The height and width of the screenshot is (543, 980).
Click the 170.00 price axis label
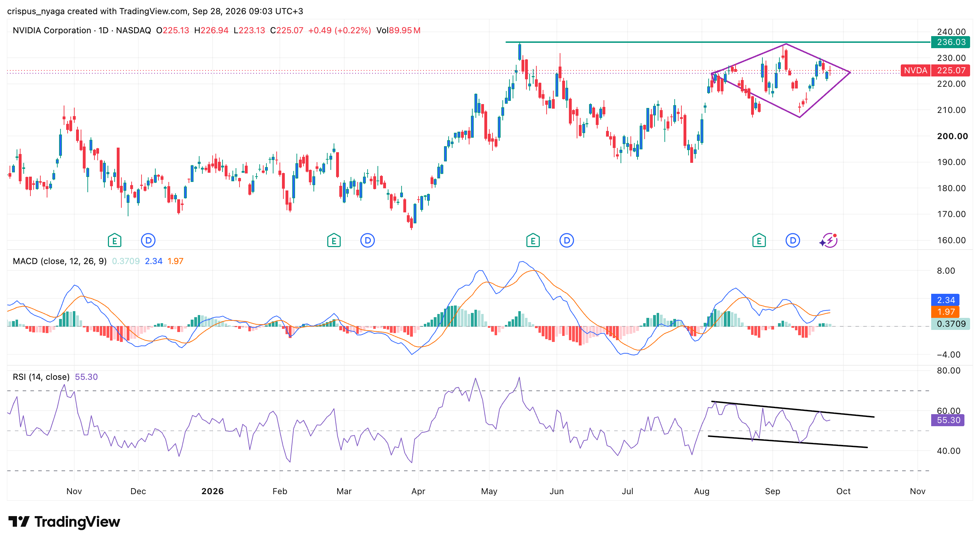951,214
